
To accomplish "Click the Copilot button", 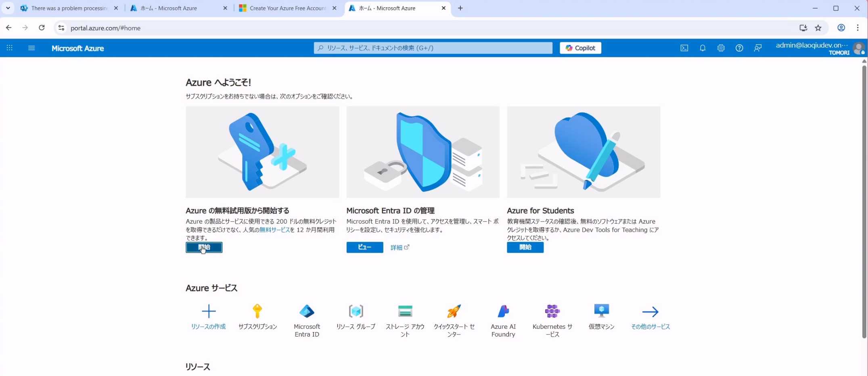I will 580,48.
